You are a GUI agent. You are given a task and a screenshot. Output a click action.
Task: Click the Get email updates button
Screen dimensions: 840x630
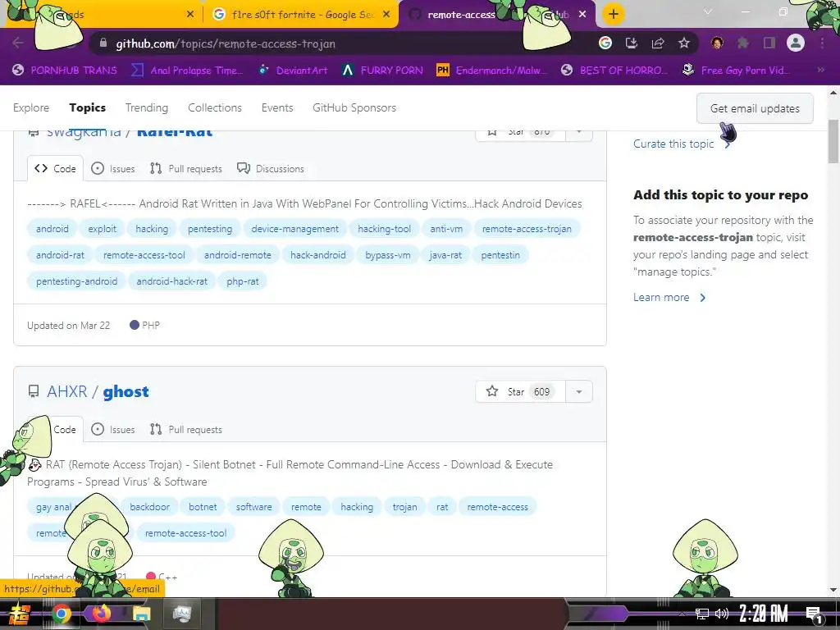click(x=755, y=108)
